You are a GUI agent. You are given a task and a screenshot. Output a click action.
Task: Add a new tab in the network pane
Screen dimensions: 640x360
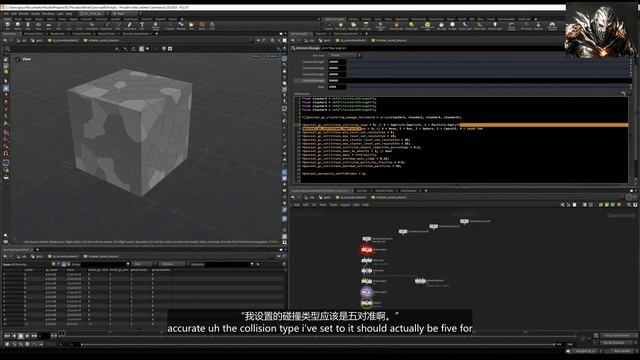point(426,191)
